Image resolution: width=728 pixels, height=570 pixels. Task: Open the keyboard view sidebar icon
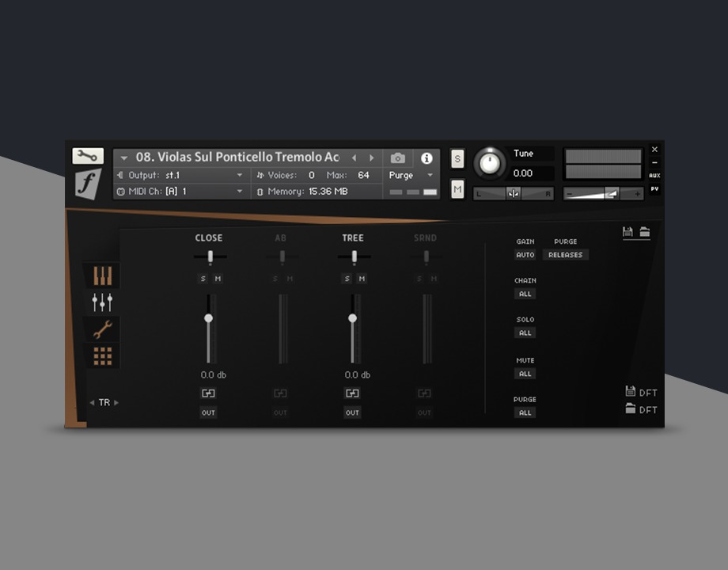point(103,275)
